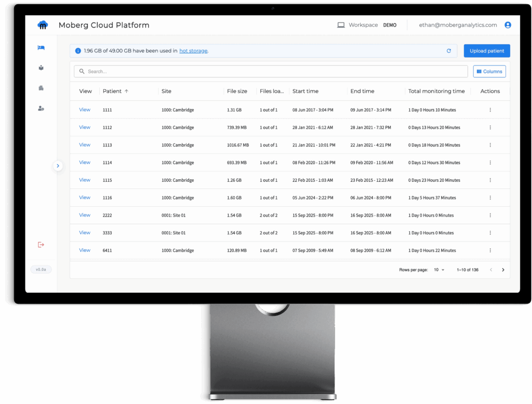The image size is (532, 404).
Task: Click the logout icon in the sidebar
Action: pos(41,244)
